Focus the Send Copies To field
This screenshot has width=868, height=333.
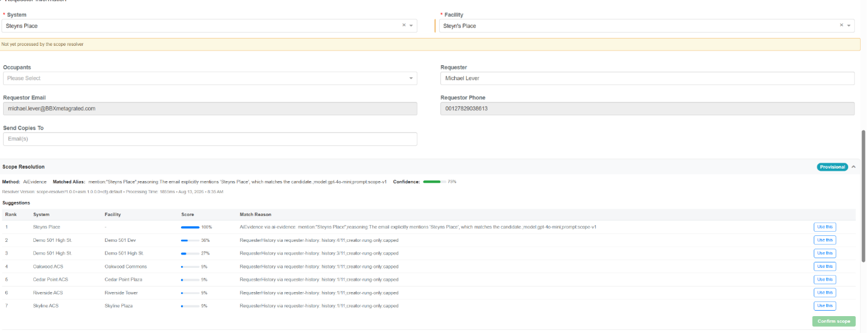click(209, 139)
